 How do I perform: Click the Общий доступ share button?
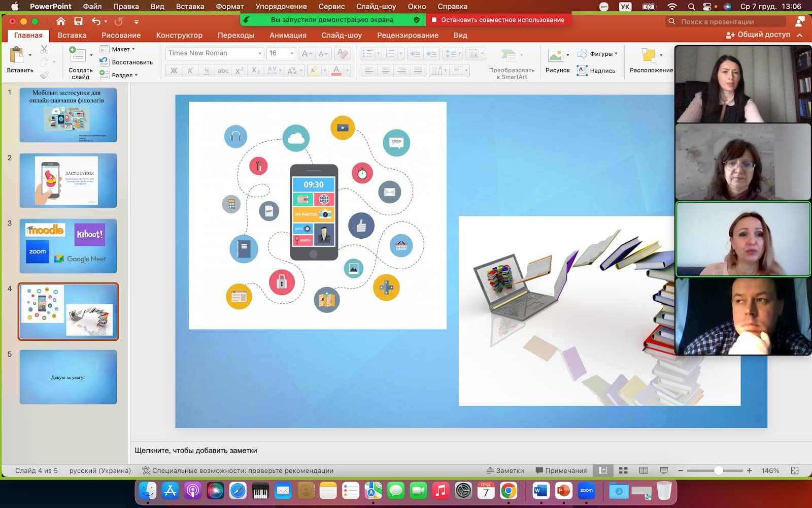click(x=758, y=35)
